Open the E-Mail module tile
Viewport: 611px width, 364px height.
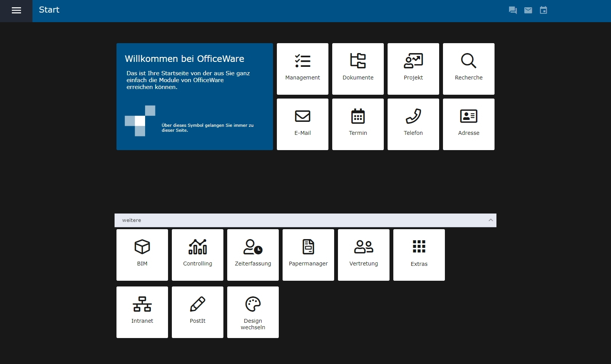[x=302, y=124]
